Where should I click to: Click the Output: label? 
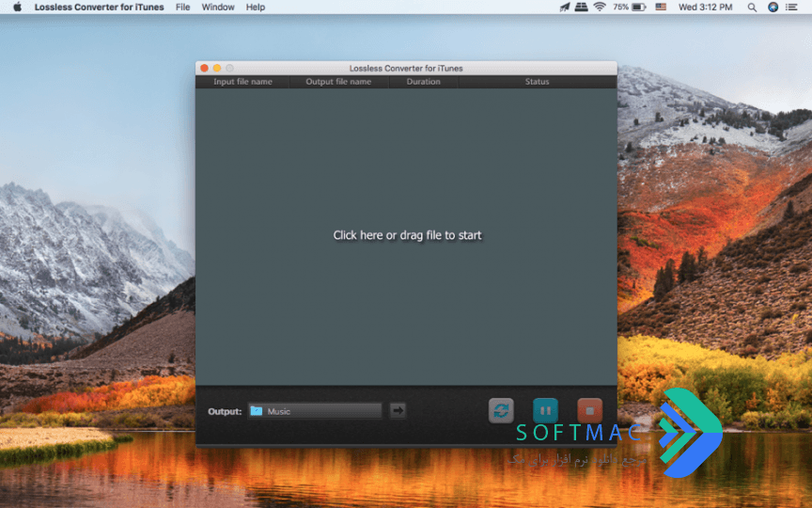(x=225, y=412)
